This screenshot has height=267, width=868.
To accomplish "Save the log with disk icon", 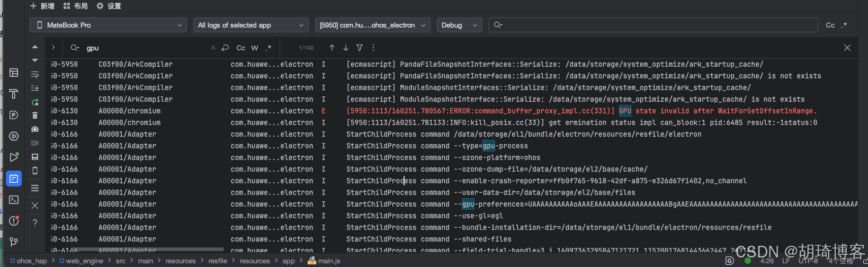I will coord(35,157).
